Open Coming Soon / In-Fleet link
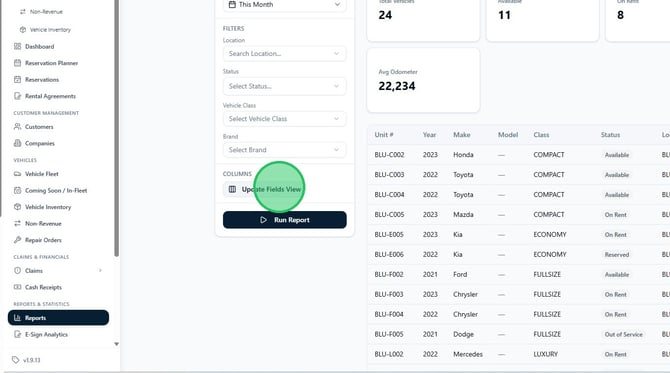670x373 pixels. click(x=56, y=191)
